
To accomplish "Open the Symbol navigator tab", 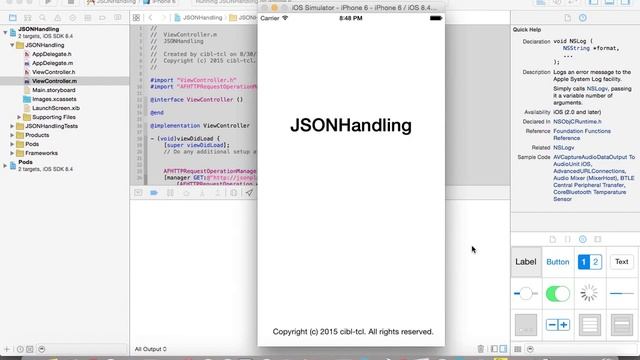I will coord(28,18).
